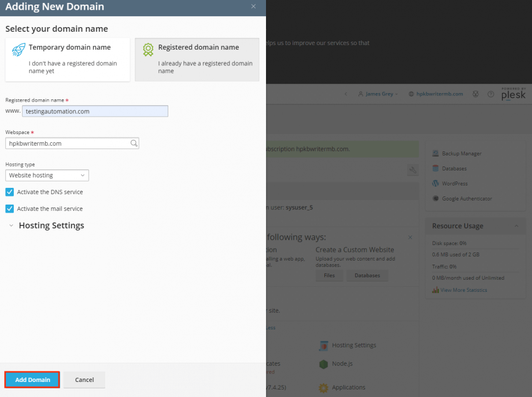Open the WordPress toolkit icon
This screenshot has height=397, width=532.
click(435, 183)
